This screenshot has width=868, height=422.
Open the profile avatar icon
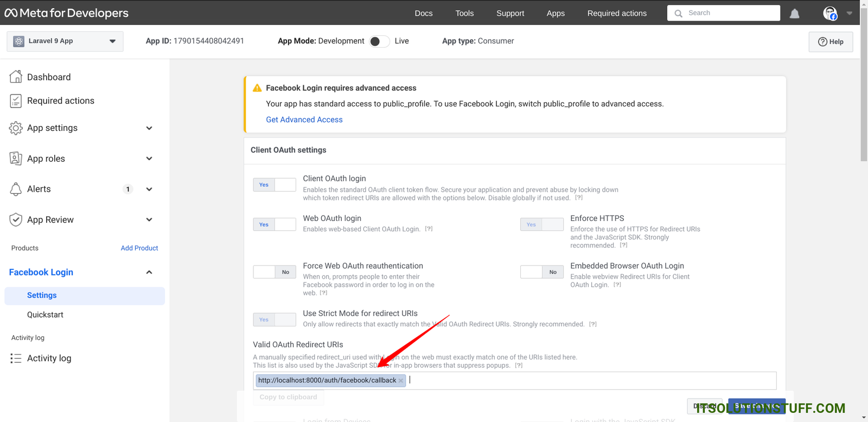(x=829, y=14)
